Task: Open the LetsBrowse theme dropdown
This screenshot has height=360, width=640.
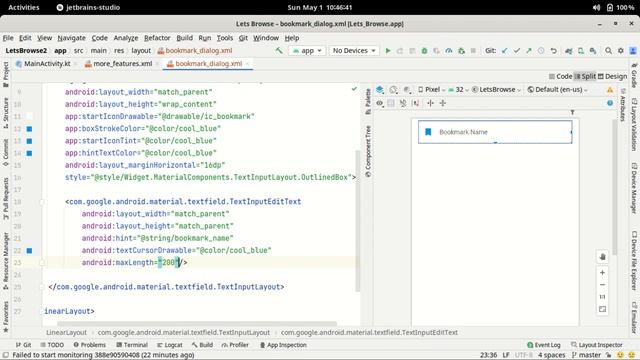Action: pos(496,89)
